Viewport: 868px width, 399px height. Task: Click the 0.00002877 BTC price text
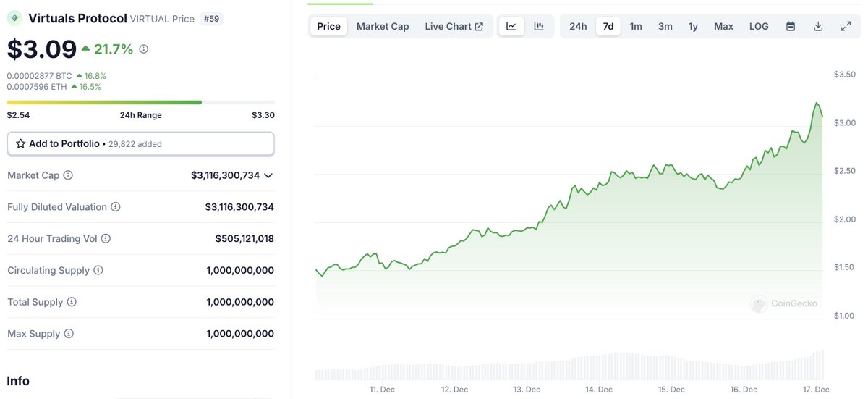pos(38,75)
